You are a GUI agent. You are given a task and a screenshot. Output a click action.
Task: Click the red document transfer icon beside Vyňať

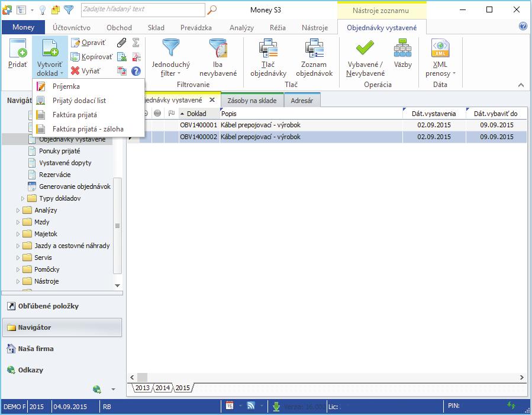(121, 71)
